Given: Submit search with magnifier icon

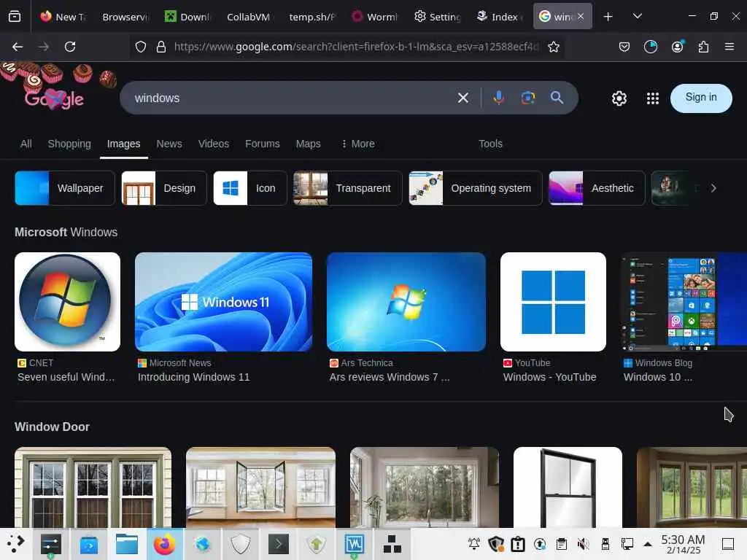Looking at the screenshot, I should click(x=557, y=98).
